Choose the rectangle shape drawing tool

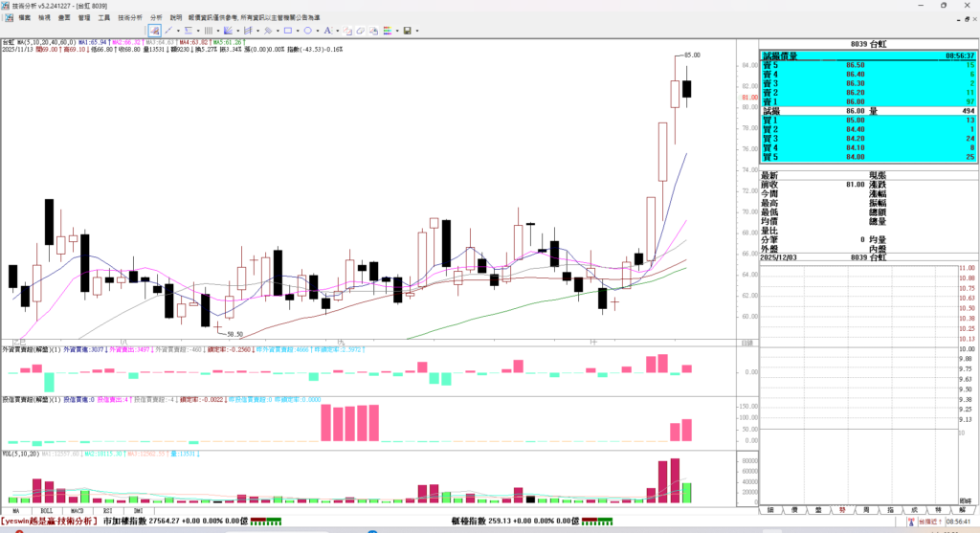pyautogui.click(x=287, y=31)
